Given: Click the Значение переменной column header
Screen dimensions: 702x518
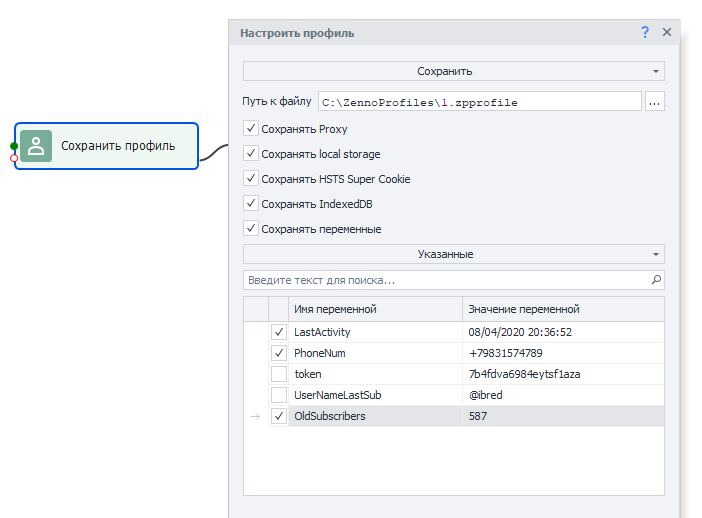Looking at the screenshot, I should (563, 309).
